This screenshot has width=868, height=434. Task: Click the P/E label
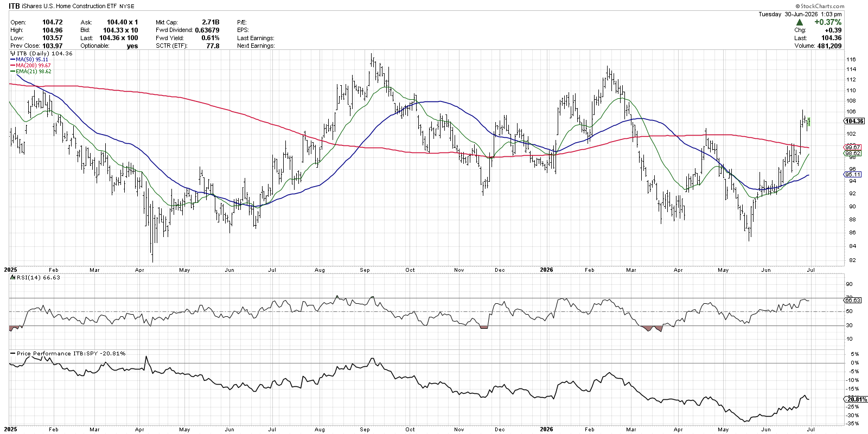[x=241, y=22]
